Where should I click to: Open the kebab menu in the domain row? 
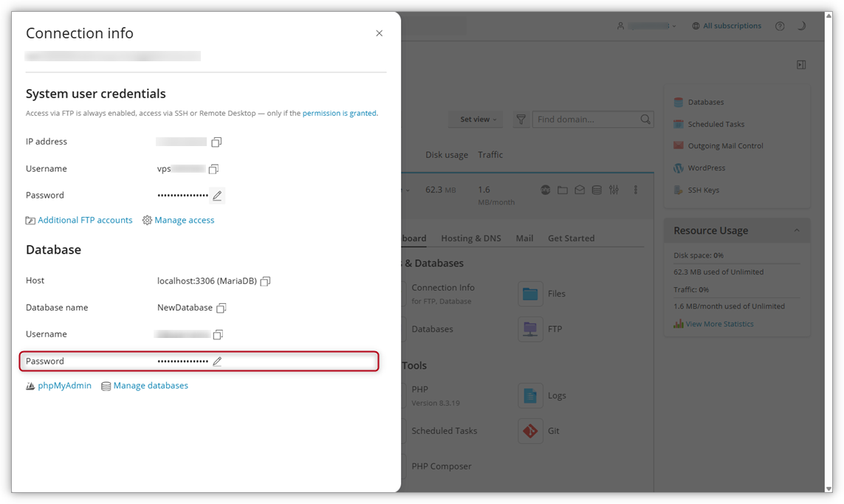pyautogui.click(x=636, y=190)
